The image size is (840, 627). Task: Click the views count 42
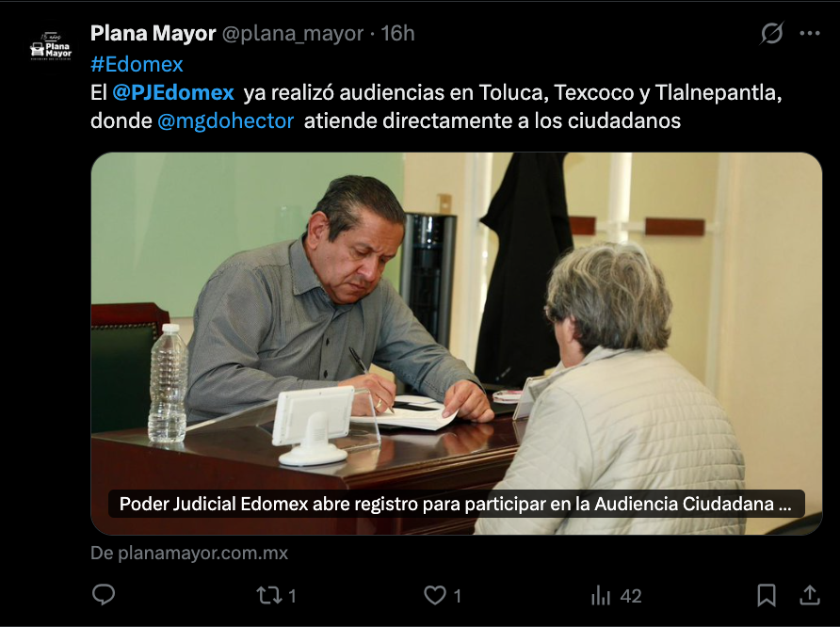click(631, 596)
